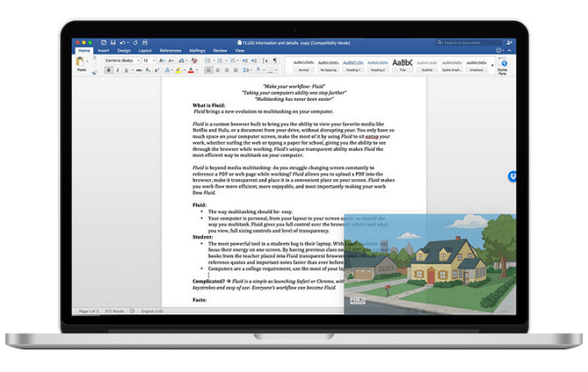Switch to the Insert tab
This screenshot has width=588, height=372.
[104, 51]
